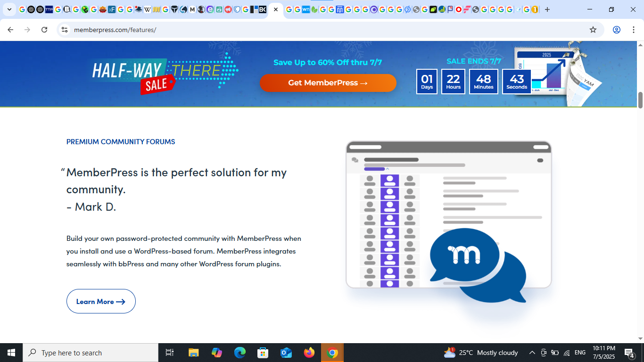644x362 pixels.
Task: Click the SALE ENDS 7/7 text
Action: pyautogui.click(x=474, y=61)
